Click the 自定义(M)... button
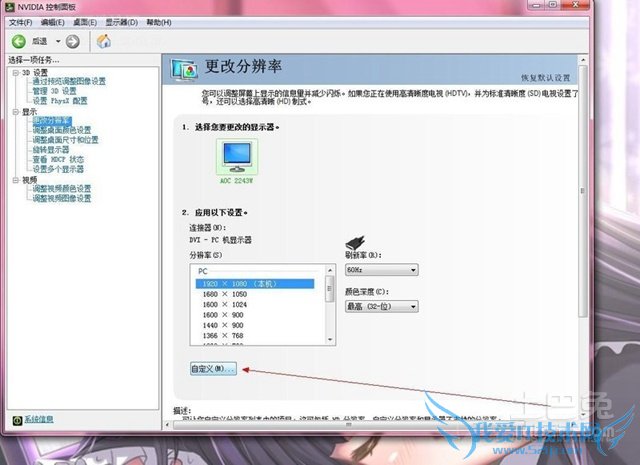Image resolution: width=640 pixels, height=465 pixels. pyautogui.click(x=213, y=369)
